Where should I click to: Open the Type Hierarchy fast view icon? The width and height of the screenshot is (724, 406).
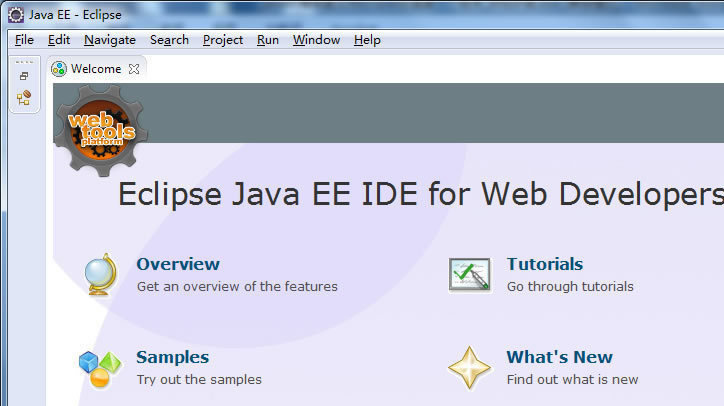point(24,97)
